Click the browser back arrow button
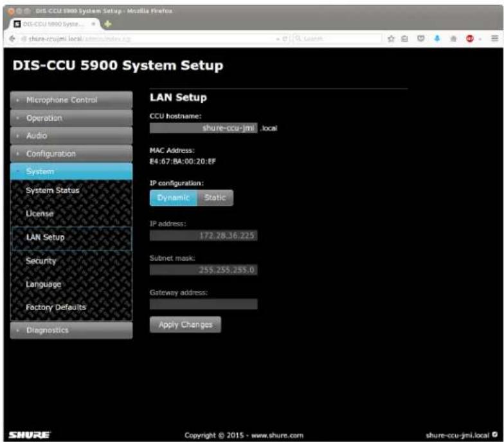504x442 pixels. (x=12, y=39)
